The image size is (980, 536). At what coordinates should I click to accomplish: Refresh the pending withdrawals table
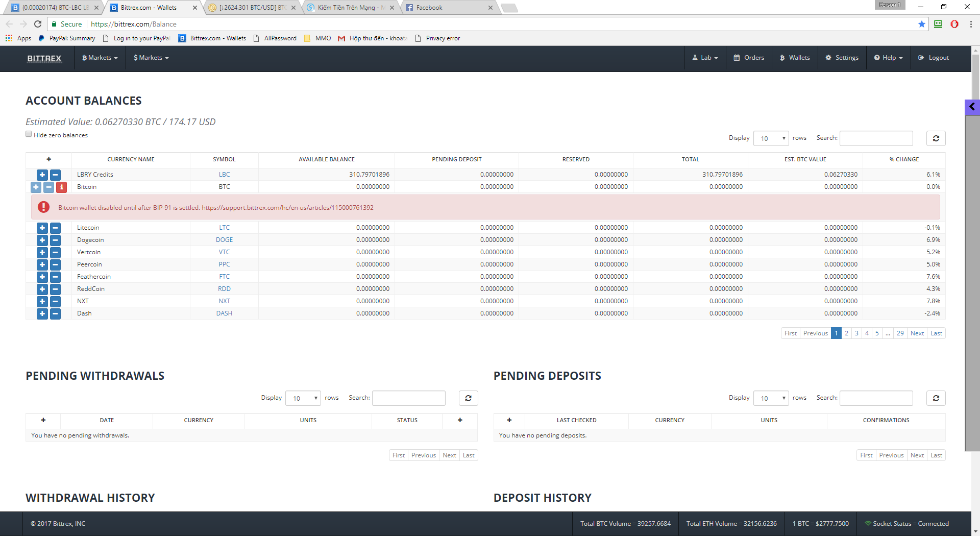[x=468, y=398]
